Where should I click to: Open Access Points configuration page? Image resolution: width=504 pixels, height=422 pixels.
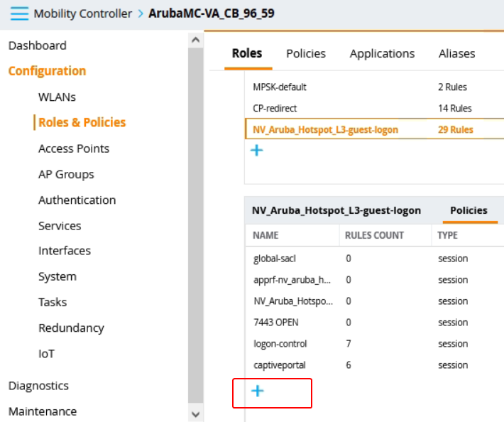pos(74,148)
